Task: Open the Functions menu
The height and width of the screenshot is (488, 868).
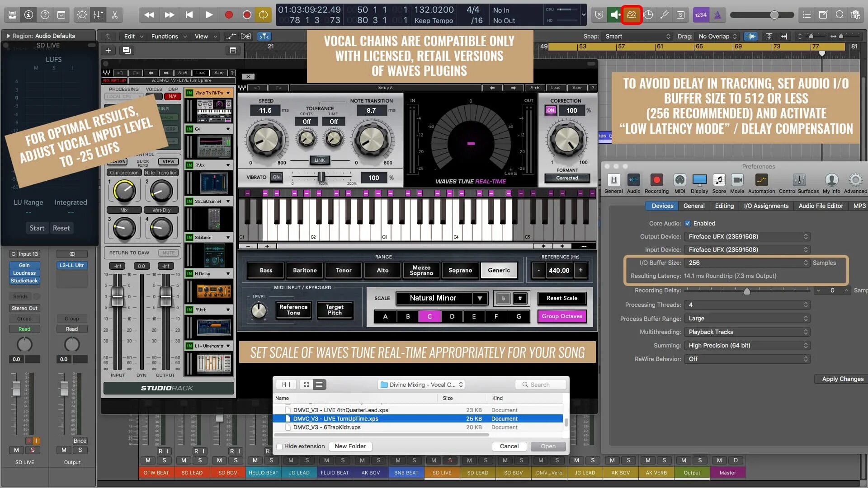Action: [165, 36]
